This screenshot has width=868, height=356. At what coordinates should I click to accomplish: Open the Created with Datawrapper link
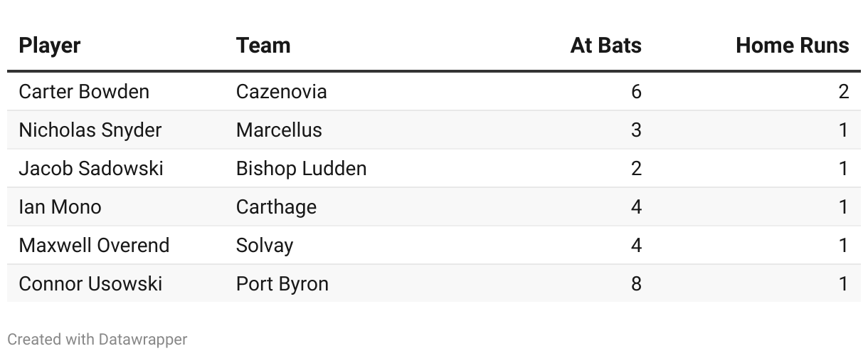(97, 340)
